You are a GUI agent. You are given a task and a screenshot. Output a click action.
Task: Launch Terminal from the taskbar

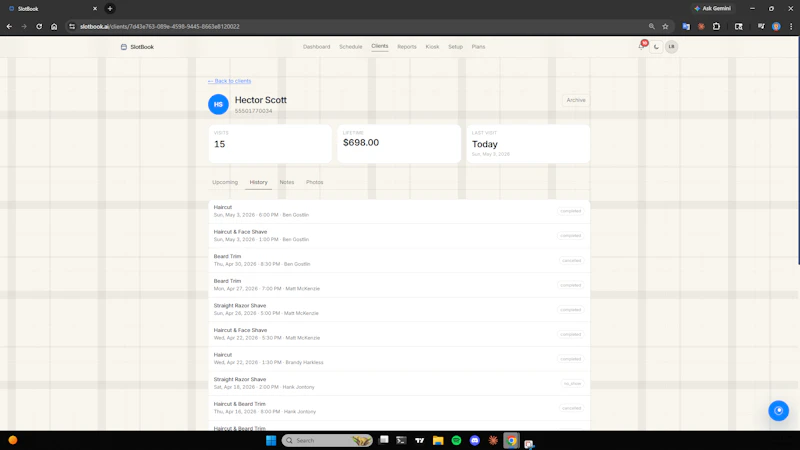coord(402,440)
